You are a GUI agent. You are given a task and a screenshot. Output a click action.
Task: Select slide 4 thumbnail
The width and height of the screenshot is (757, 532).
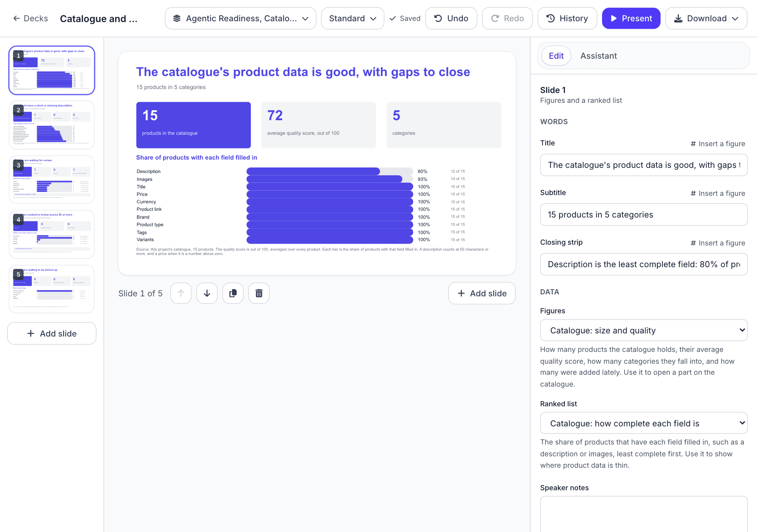(x=52, y=234)
